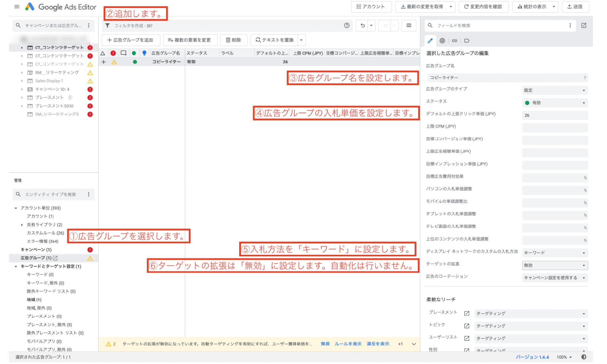Expand the first CT_コンテンツターゲット campaign
The width and height of the screenshot is (607, 364).
coord(21,47)
